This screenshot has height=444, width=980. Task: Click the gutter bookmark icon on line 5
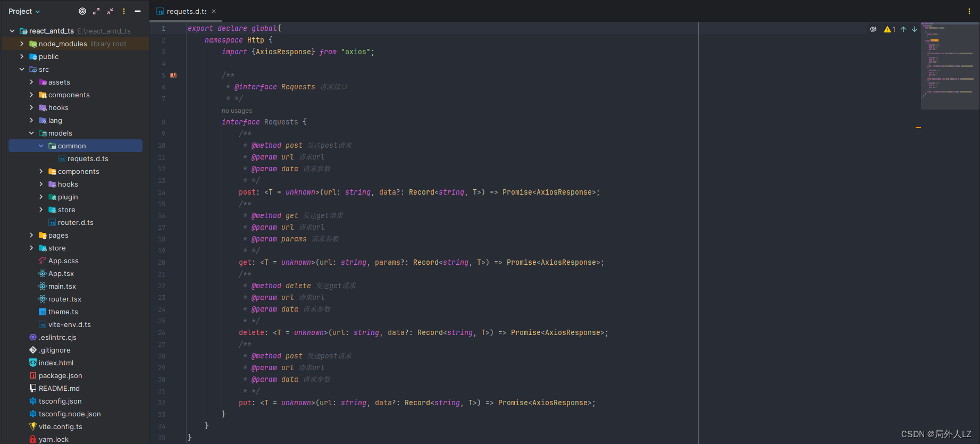pos(173,76)
